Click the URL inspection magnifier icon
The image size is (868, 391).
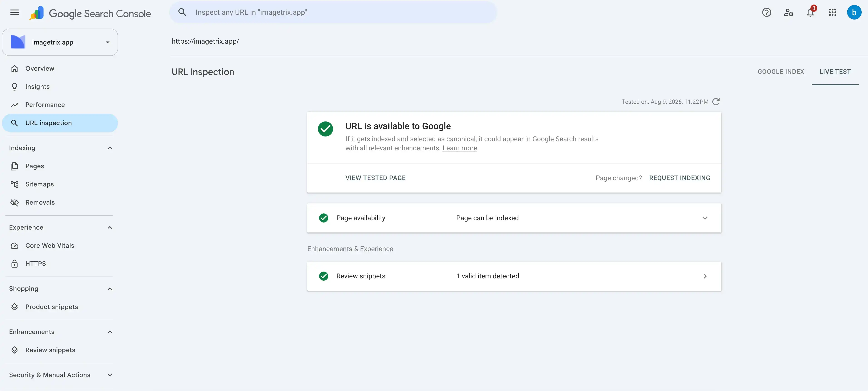[x=15, y=123]
